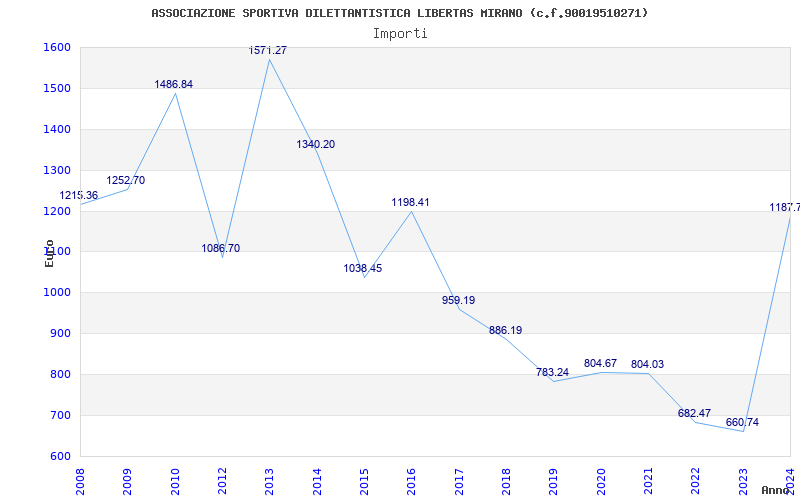Click the 1300 y-axis tick label
The image size is (800, 500).
pos(57,170)
